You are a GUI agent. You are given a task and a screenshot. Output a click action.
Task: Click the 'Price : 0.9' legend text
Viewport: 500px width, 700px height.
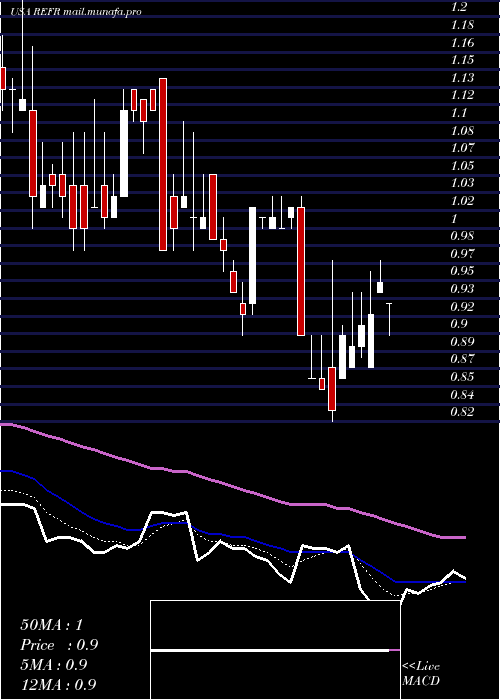(x=59, y=645)
